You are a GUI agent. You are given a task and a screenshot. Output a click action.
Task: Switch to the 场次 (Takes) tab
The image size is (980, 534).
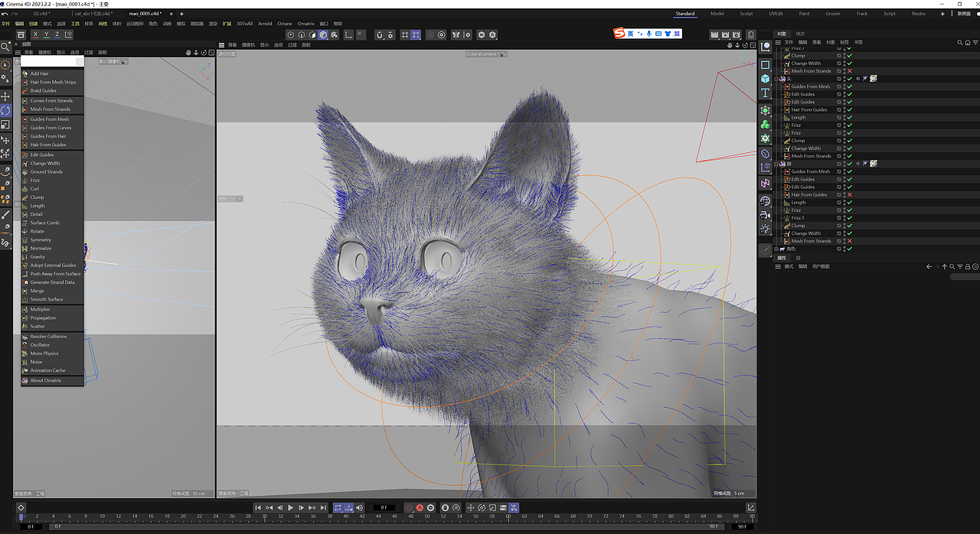tap(800, 34)
